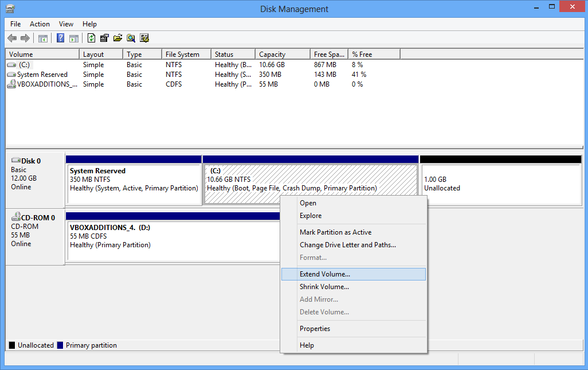The width and height of the screenshot is (588, 370).
Task: Click the Refresh toolbar icon
Action: [91, 38]
